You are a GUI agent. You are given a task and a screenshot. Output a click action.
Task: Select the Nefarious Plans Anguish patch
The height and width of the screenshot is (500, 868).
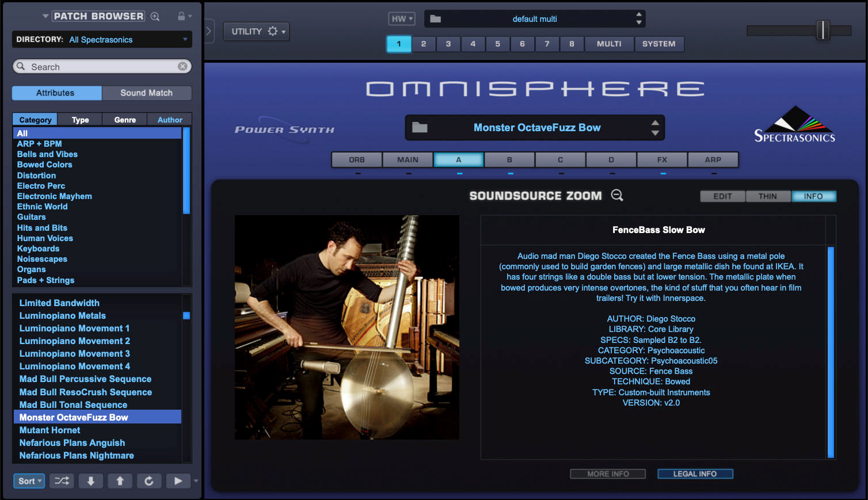(72, 442)
